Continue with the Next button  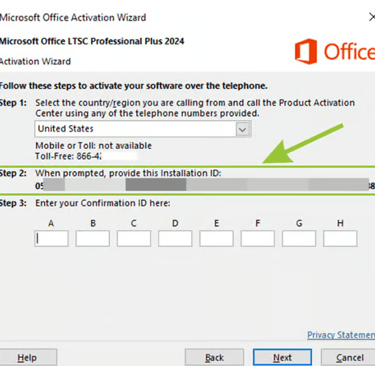pos(282,358)
